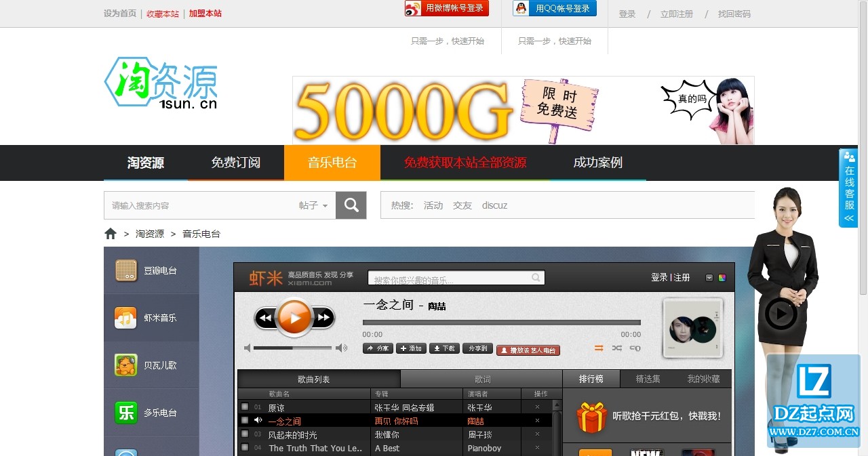Tick the checkbox for song 风起来的时光

245,434
